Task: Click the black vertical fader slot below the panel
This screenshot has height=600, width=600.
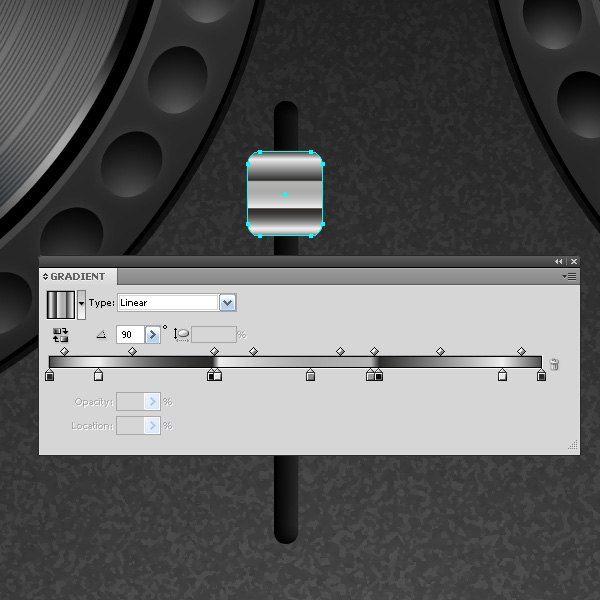Action: (x=286, y=499)
